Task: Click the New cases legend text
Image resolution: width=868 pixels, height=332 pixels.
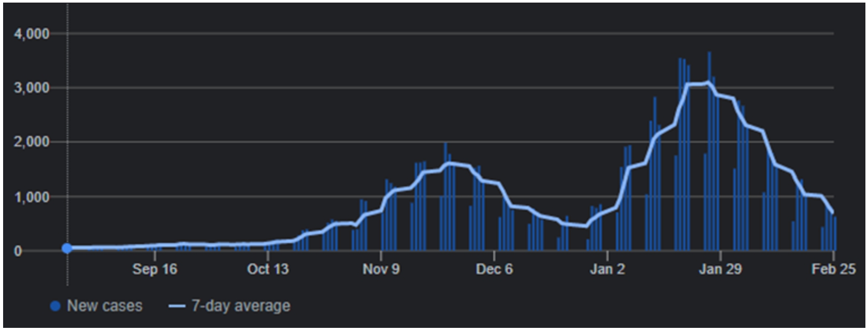Action: (105, 306)
